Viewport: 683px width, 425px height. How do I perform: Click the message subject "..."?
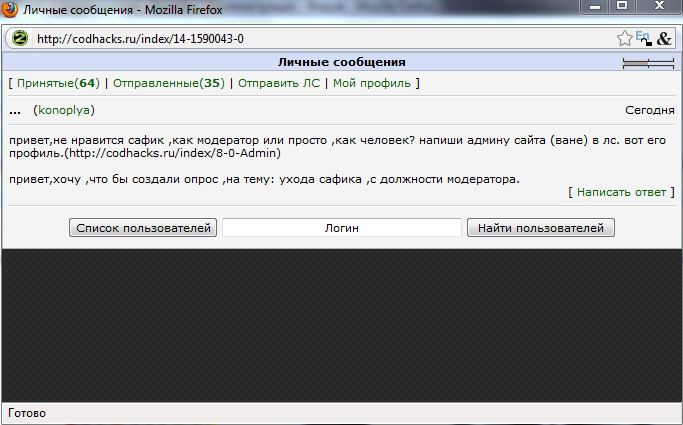pyautogui.click(x=15, y=111)
